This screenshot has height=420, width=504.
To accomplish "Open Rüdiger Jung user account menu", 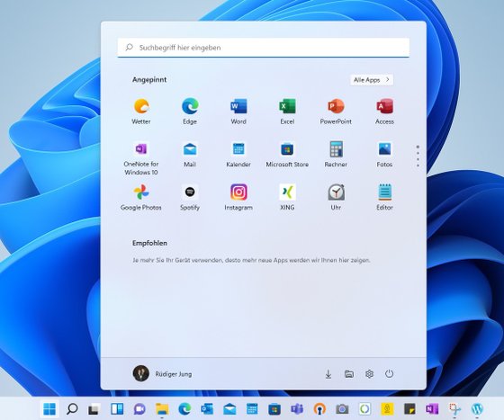I will [x=162, y=374].
